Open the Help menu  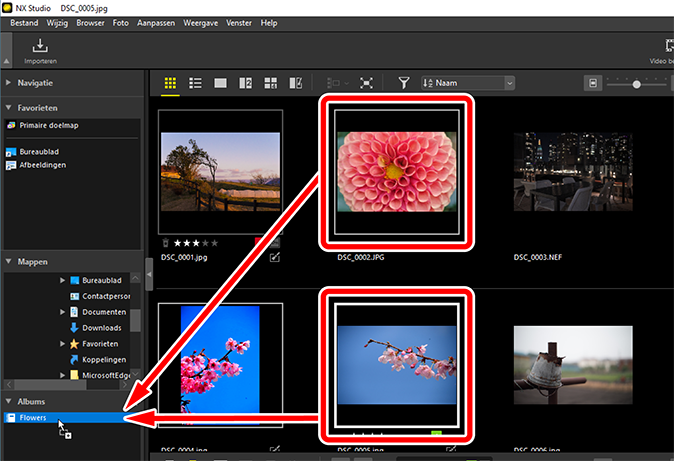[x=269, y=23]
